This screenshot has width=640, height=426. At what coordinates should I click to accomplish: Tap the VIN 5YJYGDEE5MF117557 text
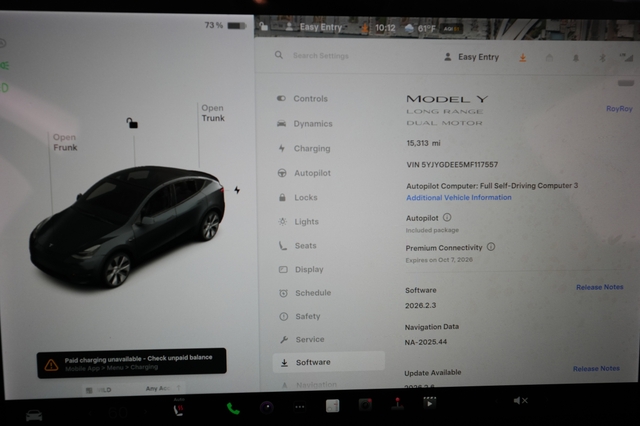coord(452,165)
